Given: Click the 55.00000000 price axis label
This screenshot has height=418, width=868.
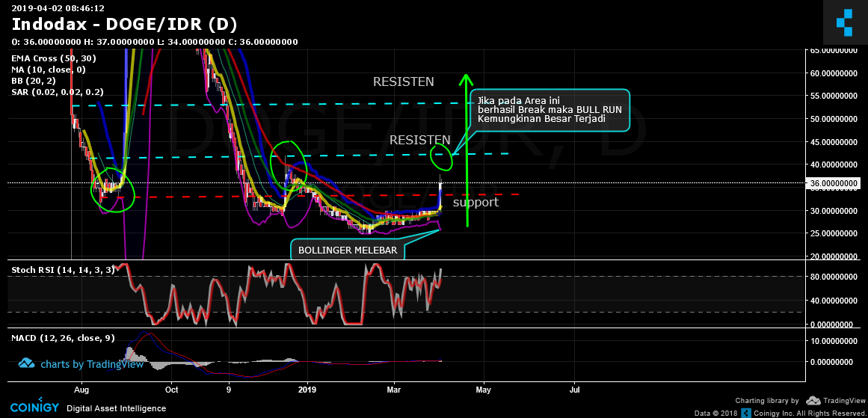Looking at the screenshot, I should click(835, 96).
